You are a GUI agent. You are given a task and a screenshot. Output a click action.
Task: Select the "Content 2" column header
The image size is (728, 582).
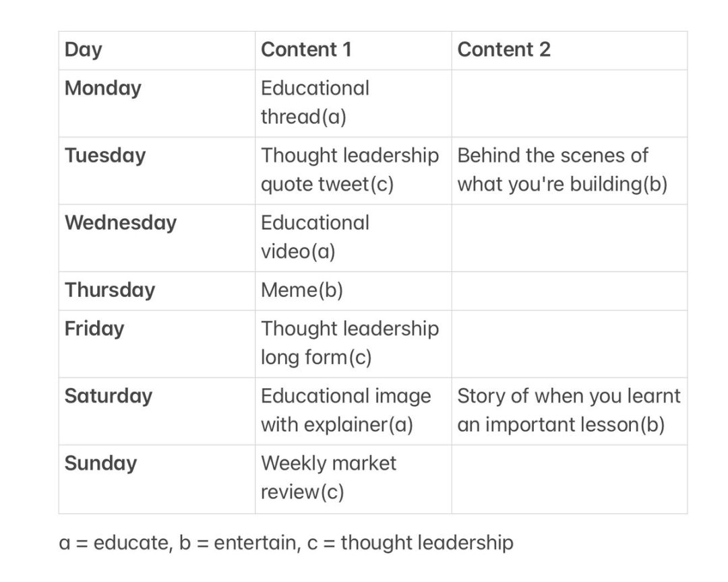[504, 50]
